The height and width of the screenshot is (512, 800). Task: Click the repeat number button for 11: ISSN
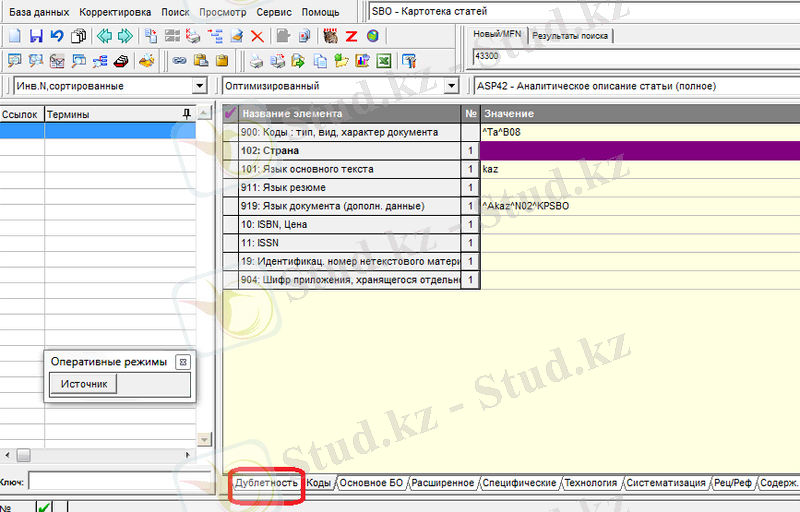(x=470, y=243)
